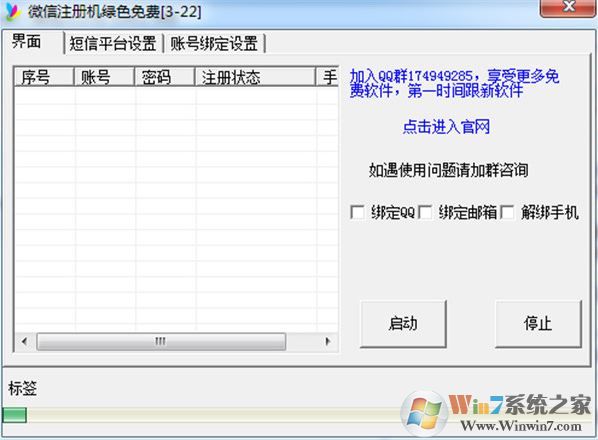Start registration with the 启动 button
This screenshot has height=440, width=598.
tap(403, 324)
